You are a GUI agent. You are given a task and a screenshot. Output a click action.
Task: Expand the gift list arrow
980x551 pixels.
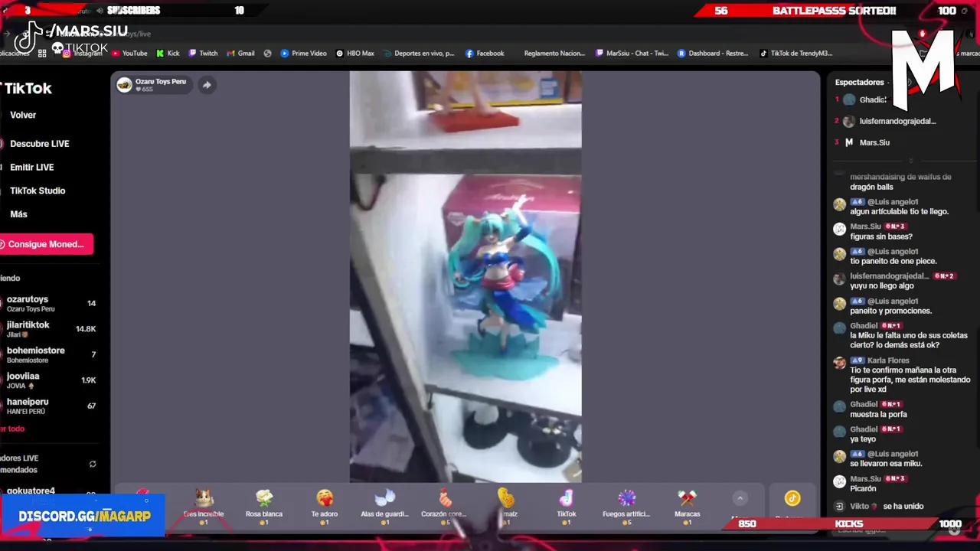740,498
